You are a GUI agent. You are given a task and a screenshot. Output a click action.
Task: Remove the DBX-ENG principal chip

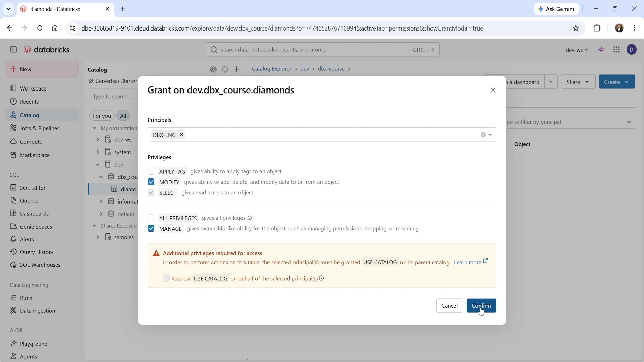pos(182,135)
